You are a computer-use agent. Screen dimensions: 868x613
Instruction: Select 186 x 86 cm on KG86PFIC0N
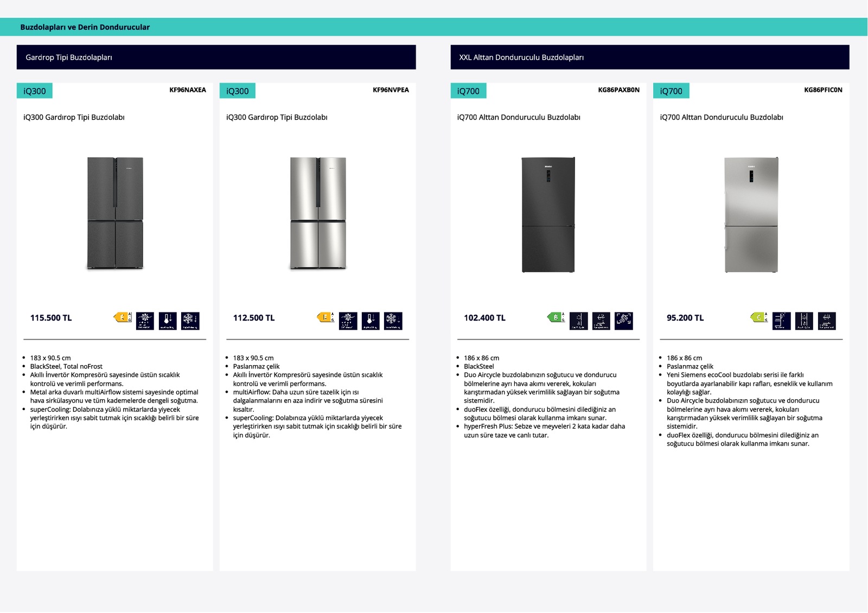[685, 358]
